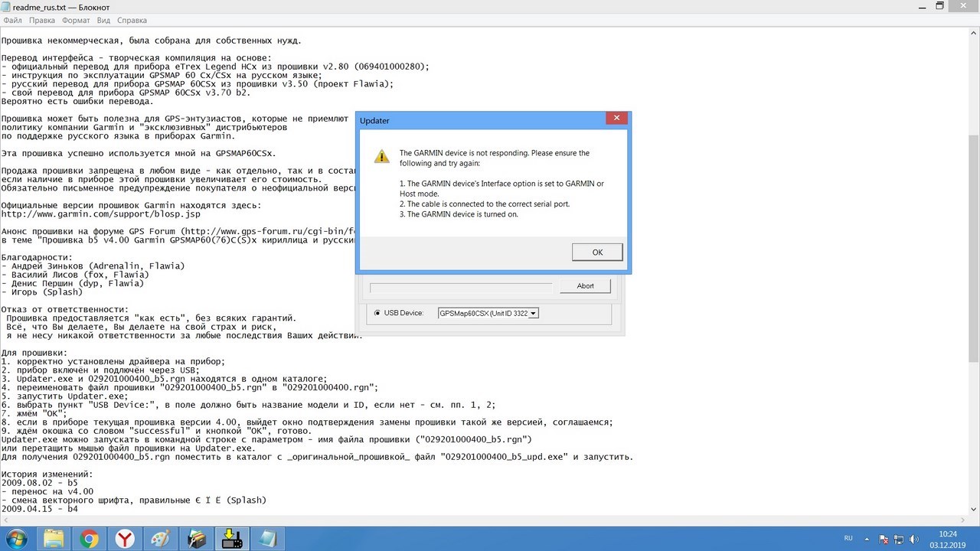The height and width of the screenshot is (551, 980).
Task: Click the line '- Игорь (Splash)'
Action: [41, 292]
